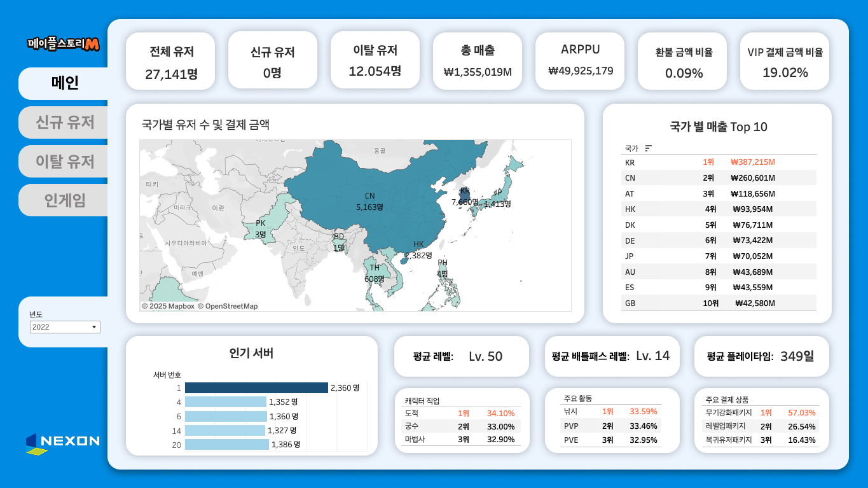The height and width of the screenshot is (488, 868).
Task: Click the 이탈 유저 12.054명 card
Action: pos(375,60)
